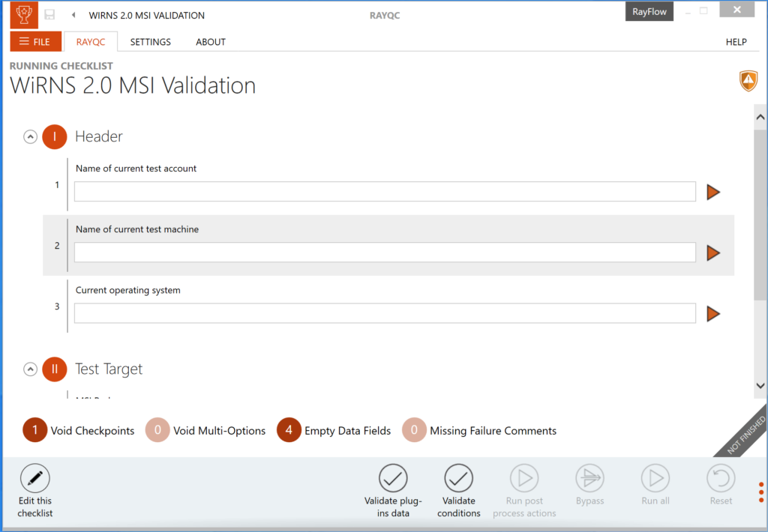Click the Run all play icon
768x532 pixels.
pyautogui.click(x=655, y=478)
